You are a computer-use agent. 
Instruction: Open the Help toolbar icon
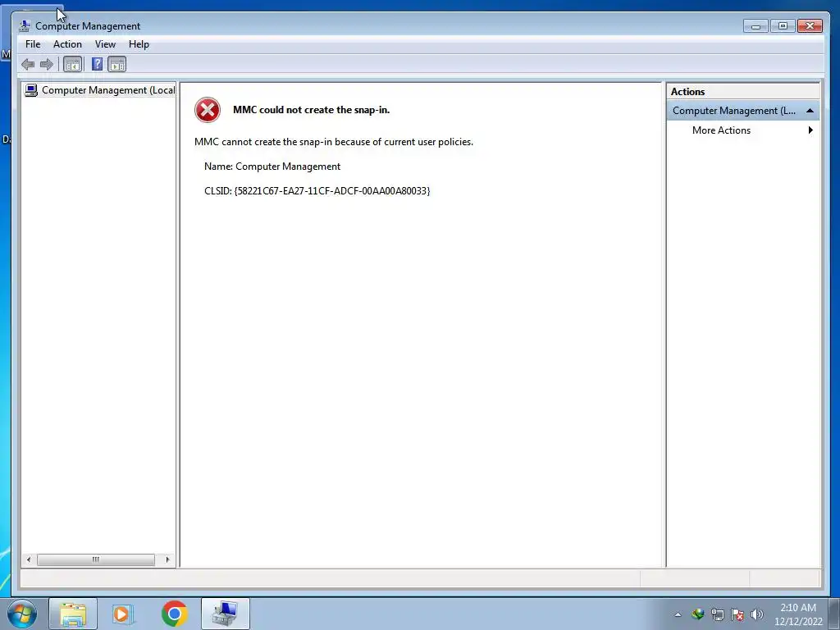tap(97, 64)
